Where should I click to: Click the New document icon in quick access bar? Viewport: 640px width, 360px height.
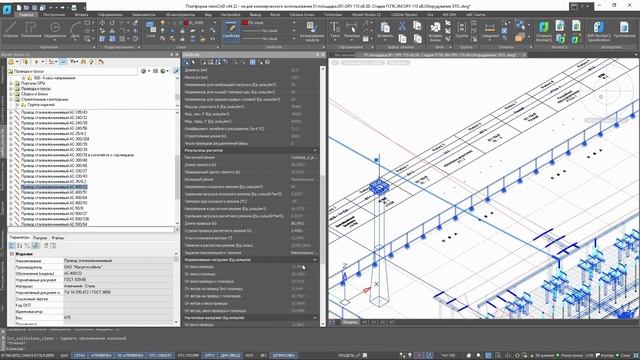pos(19,7)
